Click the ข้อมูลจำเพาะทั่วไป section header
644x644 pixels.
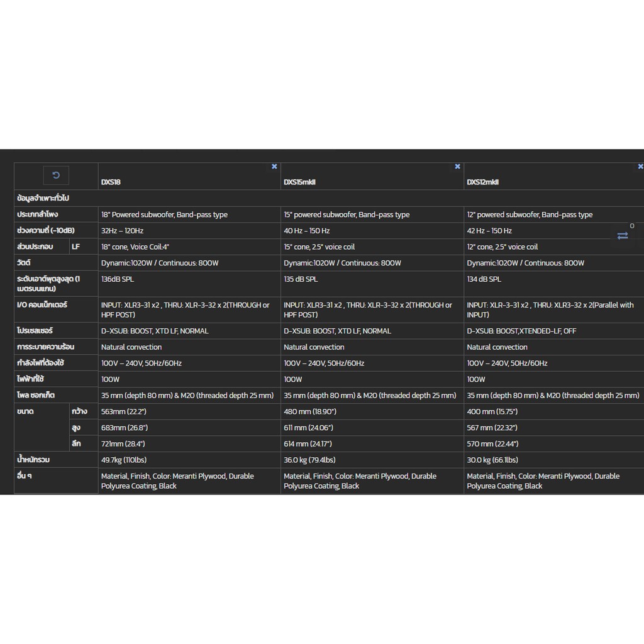pyautogui.click(x=43, y=198)
